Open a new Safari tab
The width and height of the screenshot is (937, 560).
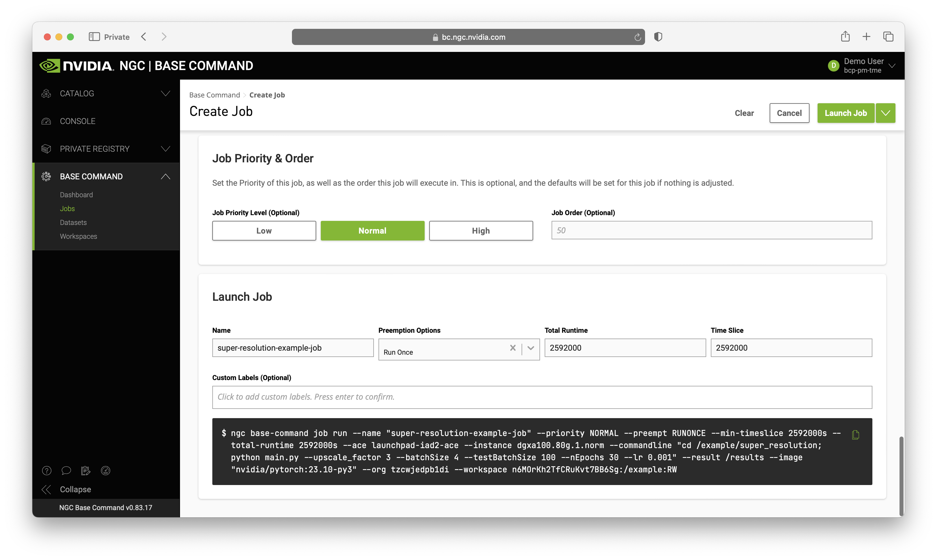(x=866, y=37)
